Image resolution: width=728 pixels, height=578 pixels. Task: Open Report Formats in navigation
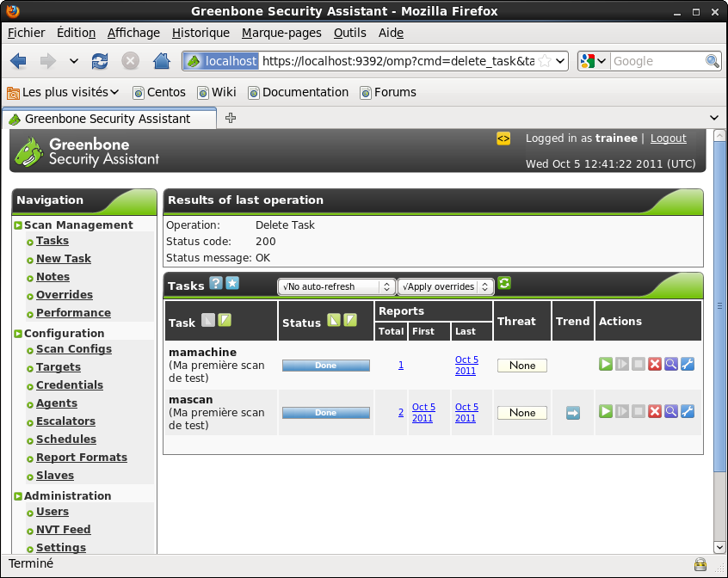82,458
